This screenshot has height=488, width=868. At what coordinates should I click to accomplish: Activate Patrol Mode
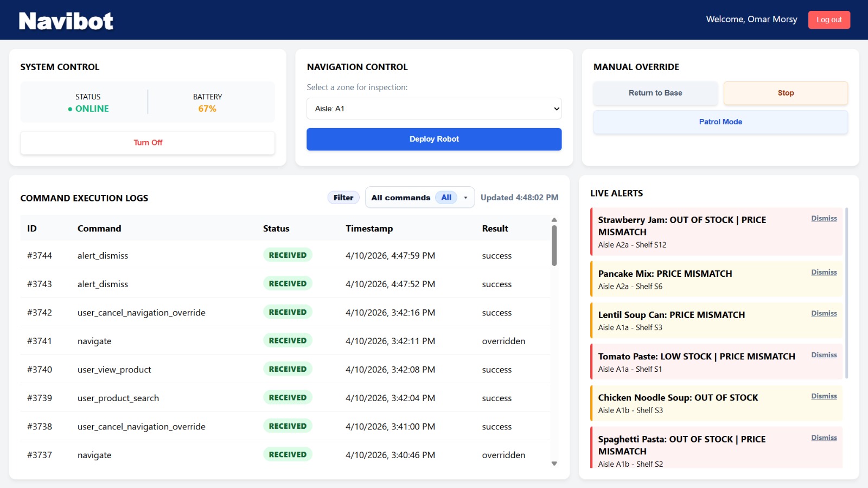[x=720, y=122]
